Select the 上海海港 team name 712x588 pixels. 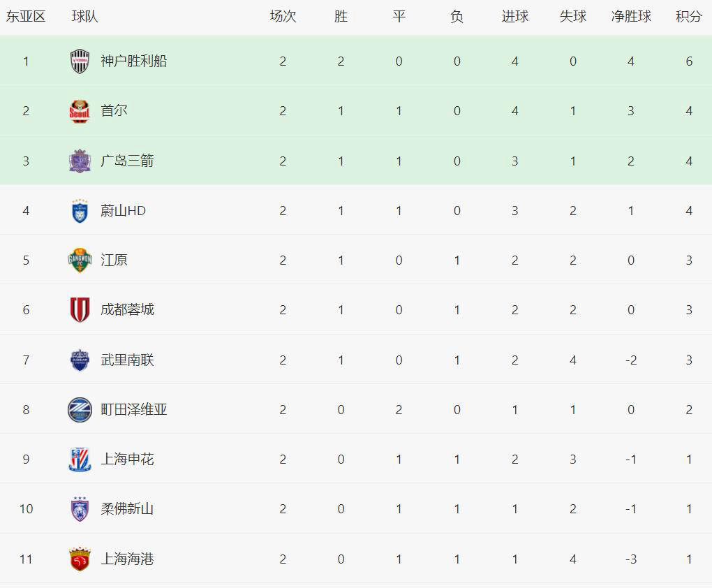[127, 559]
